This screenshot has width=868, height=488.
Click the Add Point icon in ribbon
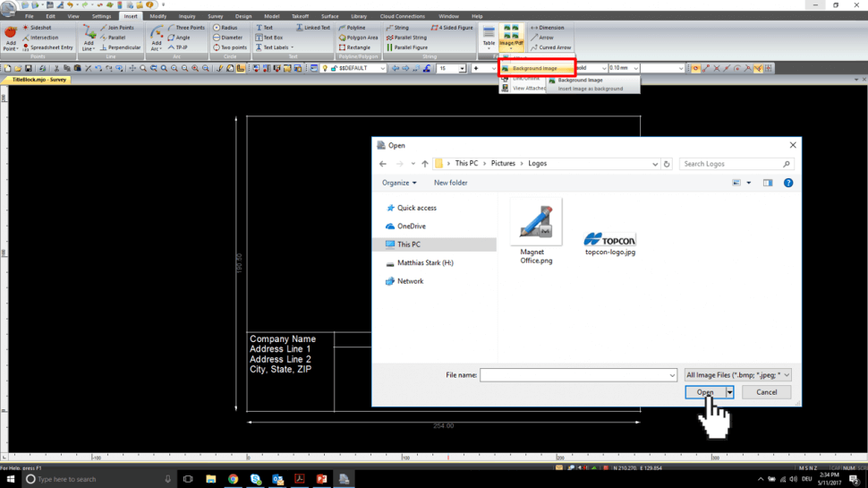(x=11, y=36)
